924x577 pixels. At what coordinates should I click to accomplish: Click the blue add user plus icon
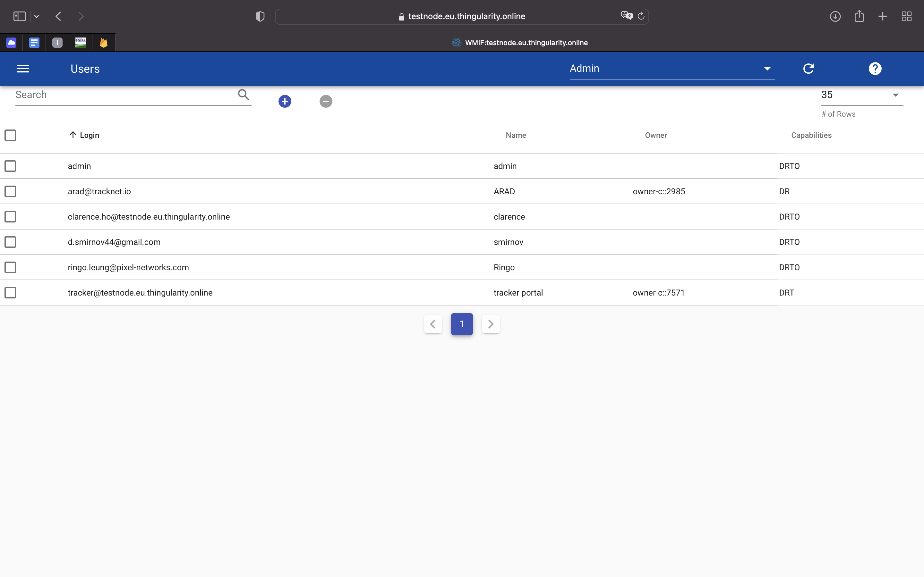[285, 101]
